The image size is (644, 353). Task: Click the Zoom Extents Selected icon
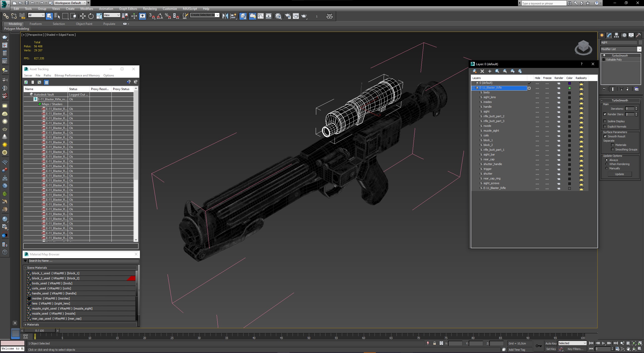click(634, 343)
